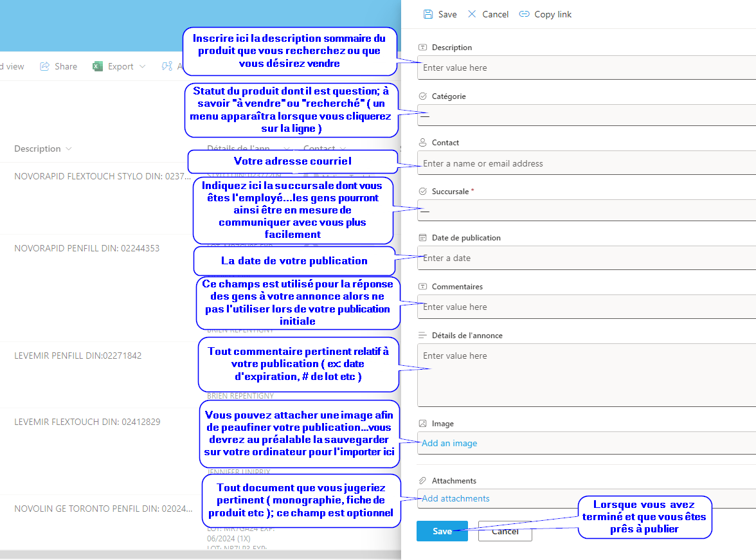Open the Export dropdown chevron
The width and height of the screenshot is (756, 560).
point(142,67)
